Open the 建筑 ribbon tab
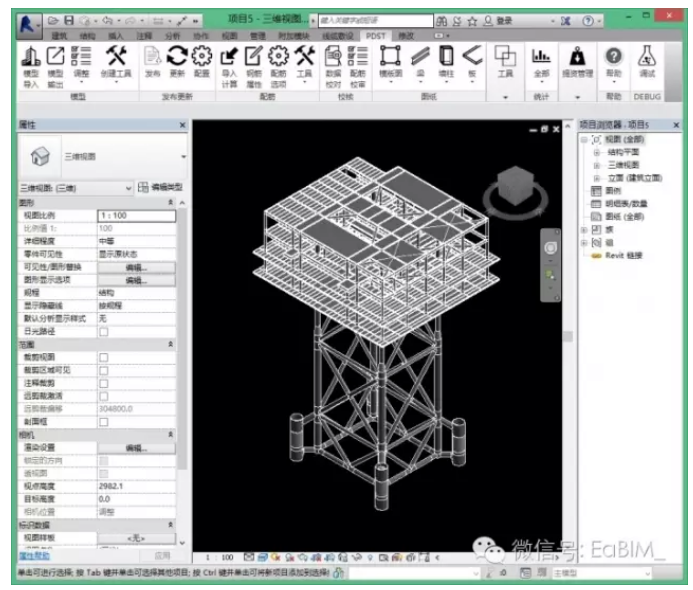 (x=60, y=36)
